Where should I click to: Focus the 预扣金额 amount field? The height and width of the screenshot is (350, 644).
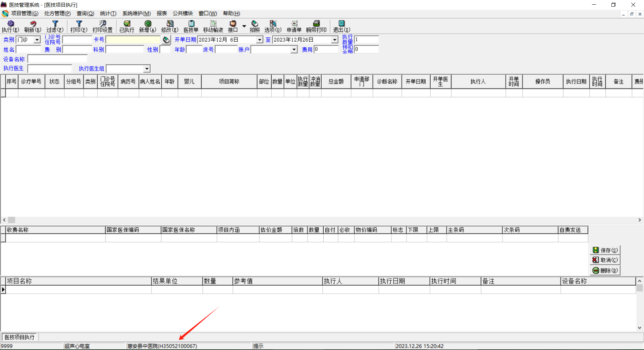pyautogui.click(x=367, y=49)
